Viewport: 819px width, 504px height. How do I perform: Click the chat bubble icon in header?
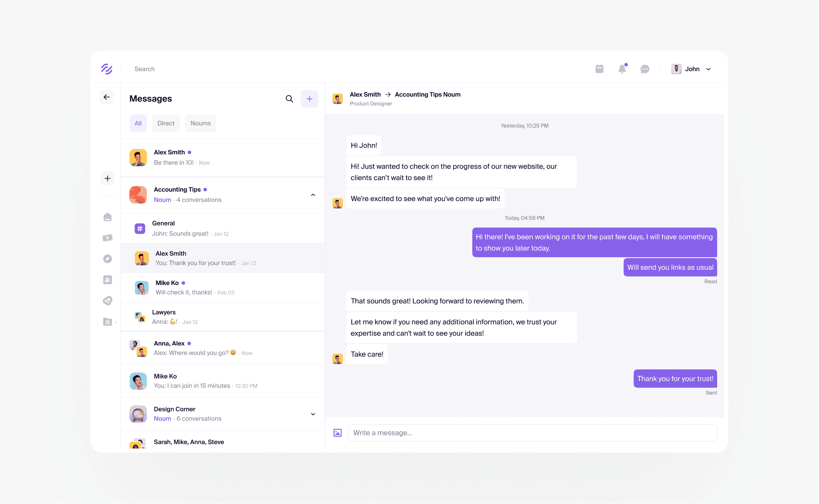(645, 69)
